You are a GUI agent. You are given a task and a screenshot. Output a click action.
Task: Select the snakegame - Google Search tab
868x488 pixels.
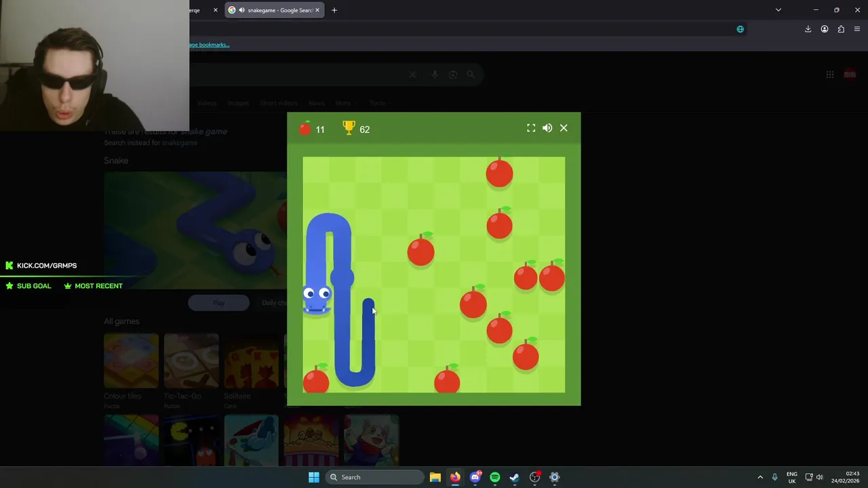(x=274, y=10)
